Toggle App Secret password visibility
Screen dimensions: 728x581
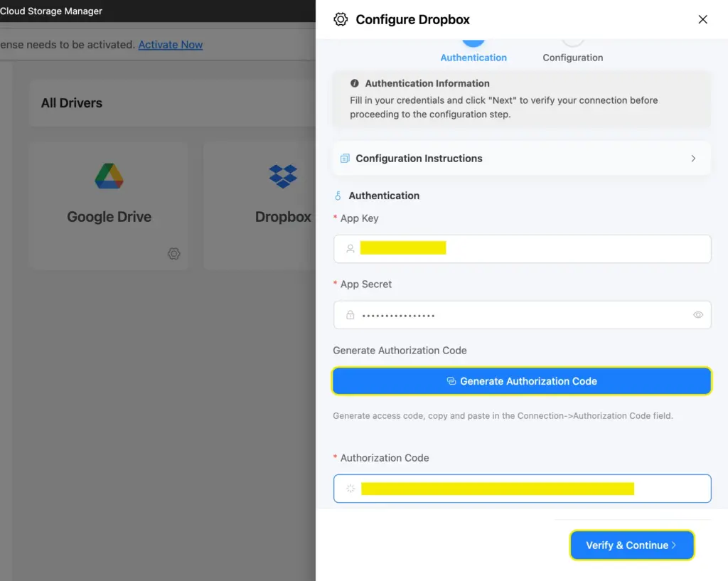[x=697, y=315]
